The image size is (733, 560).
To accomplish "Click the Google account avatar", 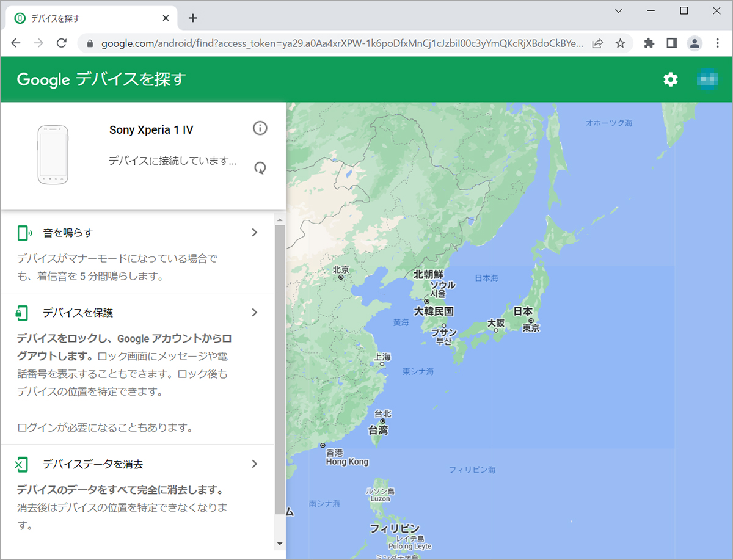I will (707, 79).
